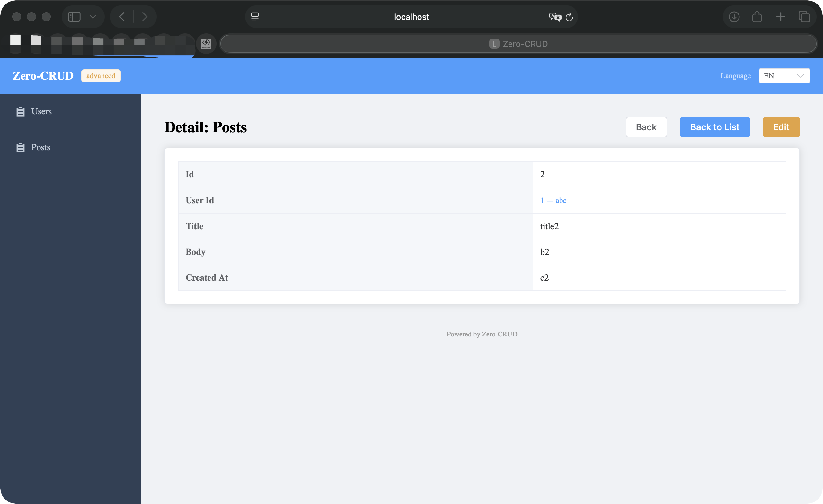Click the translate page icon
The height and width of the screenshot is (504, 823).
[x=555, y=17]
